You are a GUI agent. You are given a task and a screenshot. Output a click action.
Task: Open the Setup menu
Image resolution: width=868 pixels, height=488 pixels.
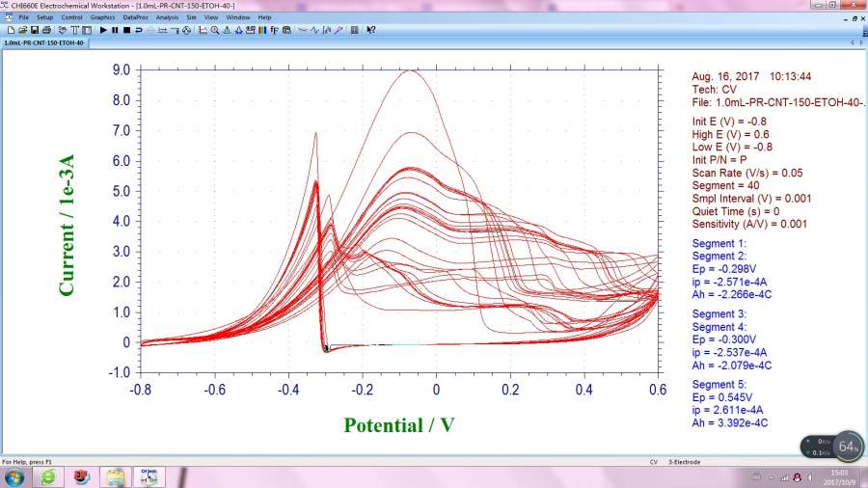(x=44, y=17)
